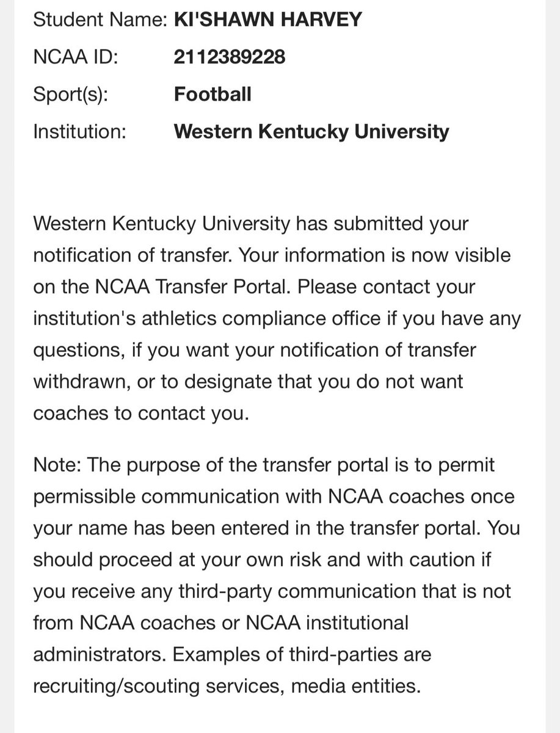Tap 'notification of transfer. Your information' line
The height and width of the screenshot is (733, 560).
click(x=203, y=255)
